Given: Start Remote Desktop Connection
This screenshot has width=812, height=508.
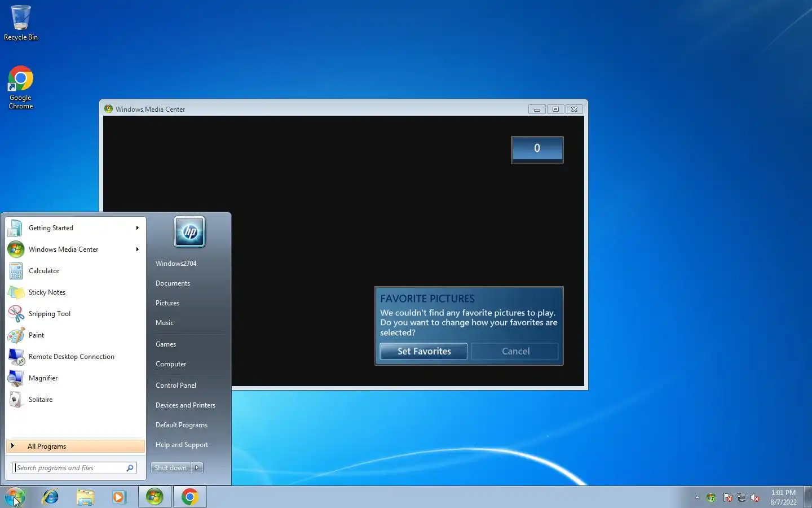Looking at the screenshot, I should [x=74, y=357].
